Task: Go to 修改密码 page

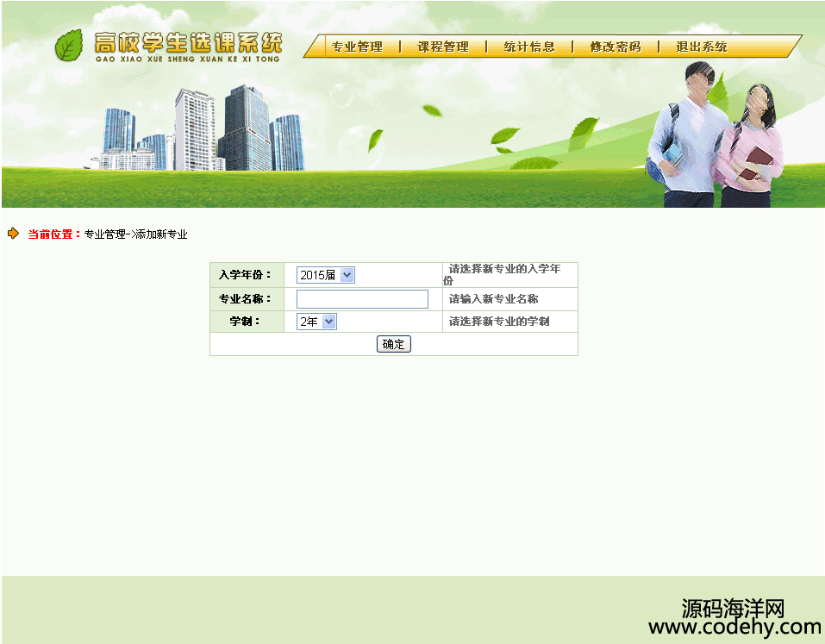Action: tap(616, 47)
